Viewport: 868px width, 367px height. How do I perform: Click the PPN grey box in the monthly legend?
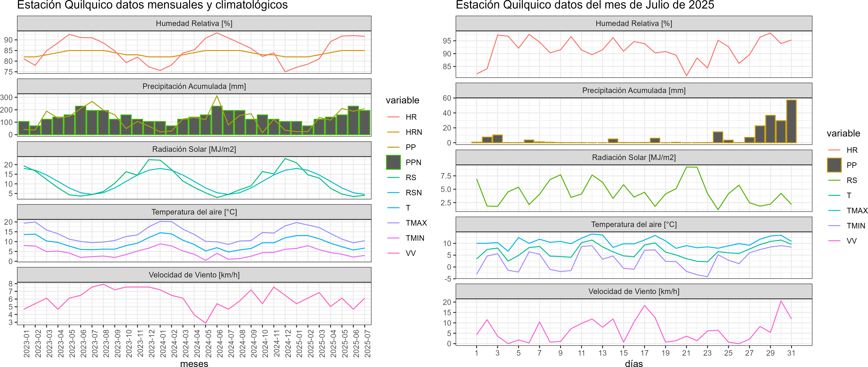(x=393, y=162)
